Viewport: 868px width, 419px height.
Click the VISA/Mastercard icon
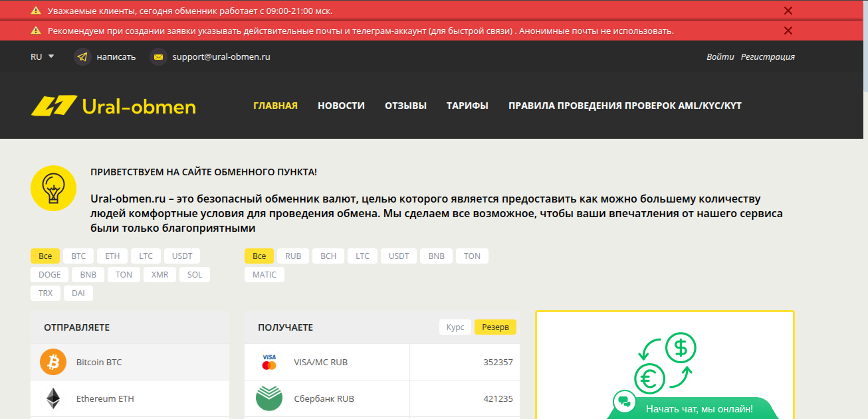[269, 362]
